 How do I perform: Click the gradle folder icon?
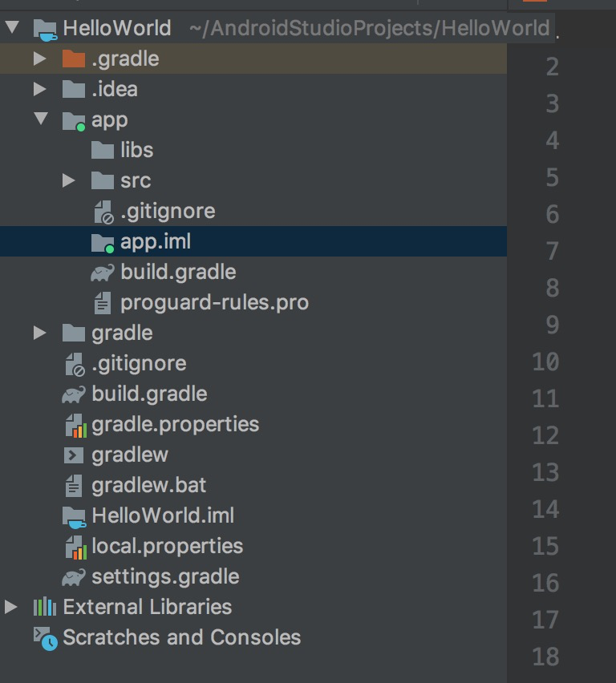click(x=74, y=333)
